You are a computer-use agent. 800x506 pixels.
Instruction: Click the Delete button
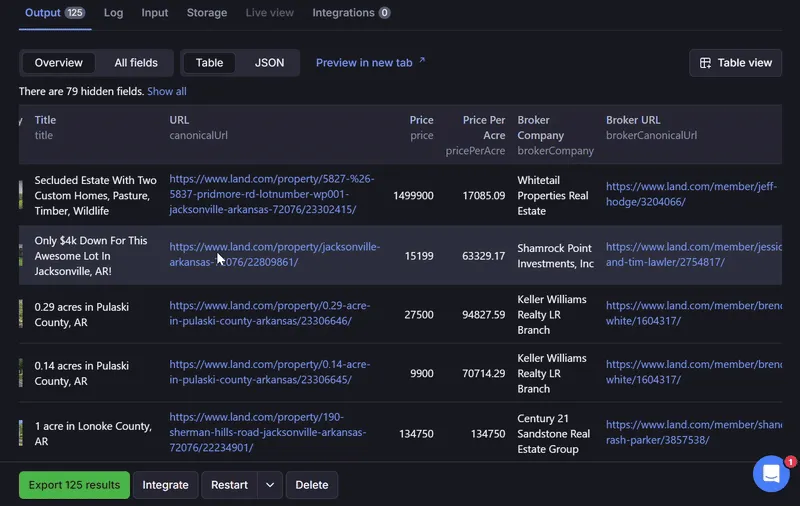click(312, 485)
